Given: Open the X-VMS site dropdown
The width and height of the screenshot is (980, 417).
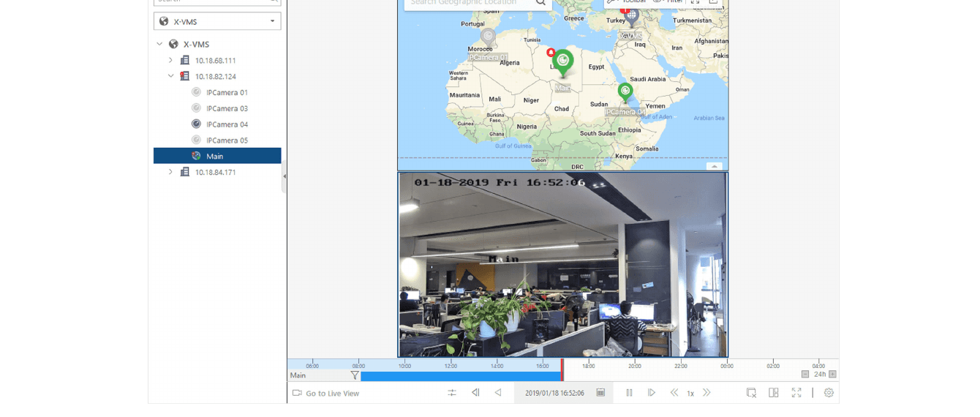Looking at the screenshot, I should tap(217, 21).
